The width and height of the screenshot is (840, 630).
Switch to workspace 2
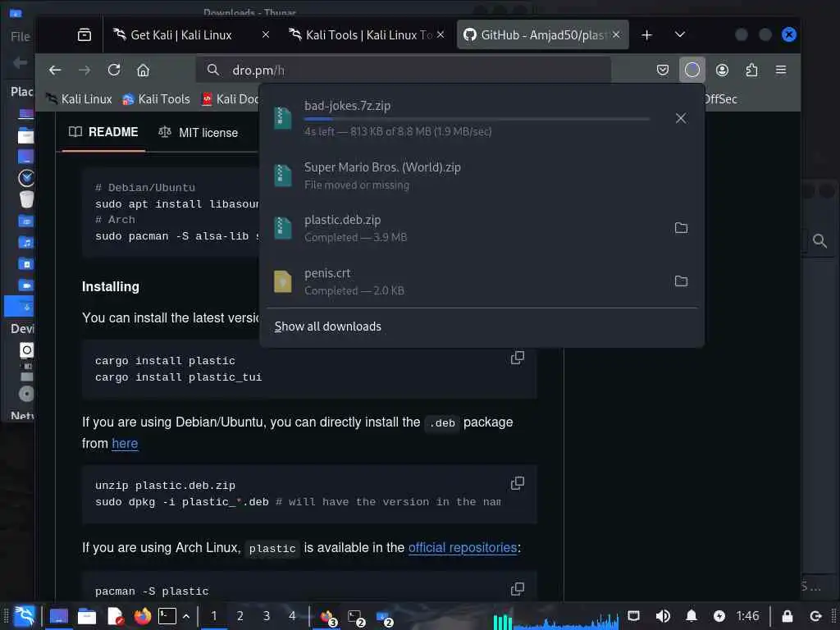coord(240,616)
